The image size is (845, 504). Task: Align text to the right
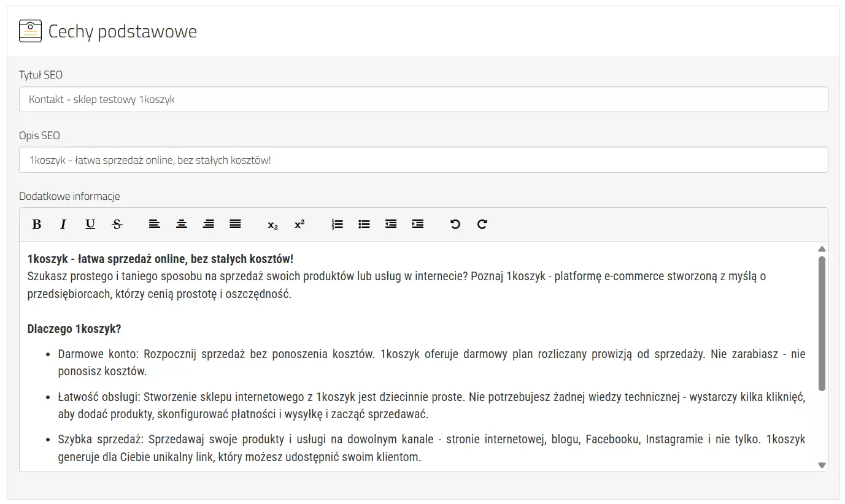(208, 224)
